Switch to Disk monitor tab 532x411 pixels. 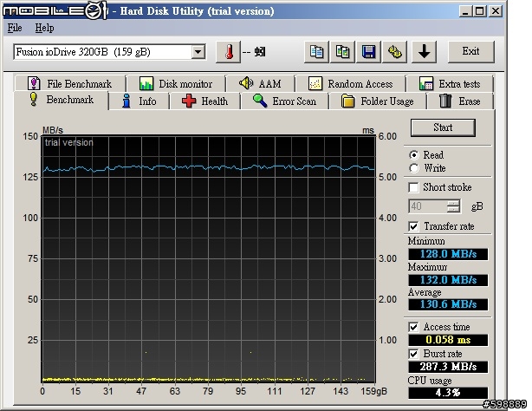[176, 83]
